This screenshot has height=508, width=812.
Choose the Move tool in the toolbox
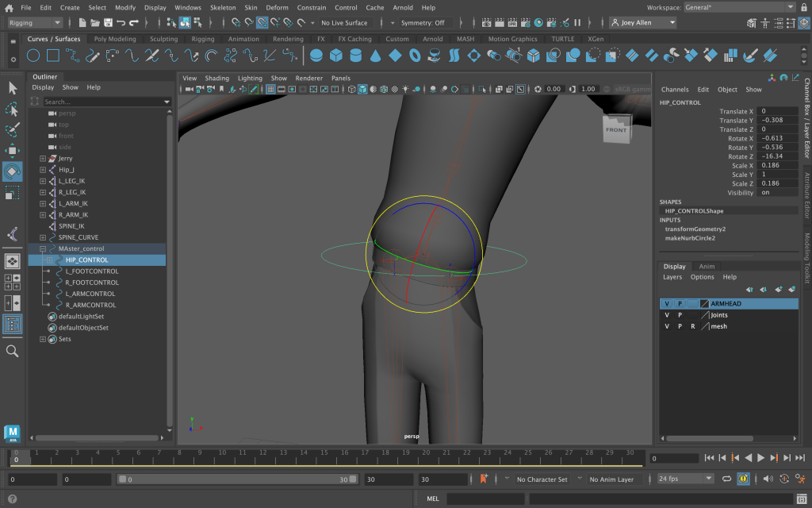tap(13, 151)
